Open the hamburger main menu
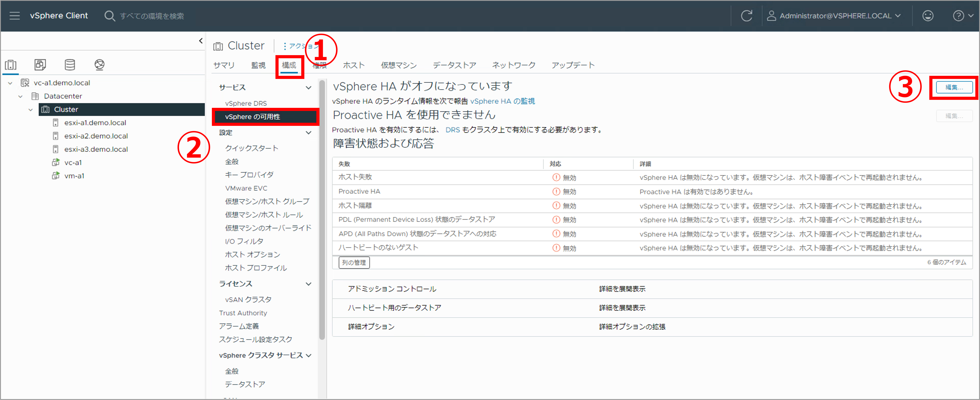Viewport: 980px width, 400px height. click(14, 16)
